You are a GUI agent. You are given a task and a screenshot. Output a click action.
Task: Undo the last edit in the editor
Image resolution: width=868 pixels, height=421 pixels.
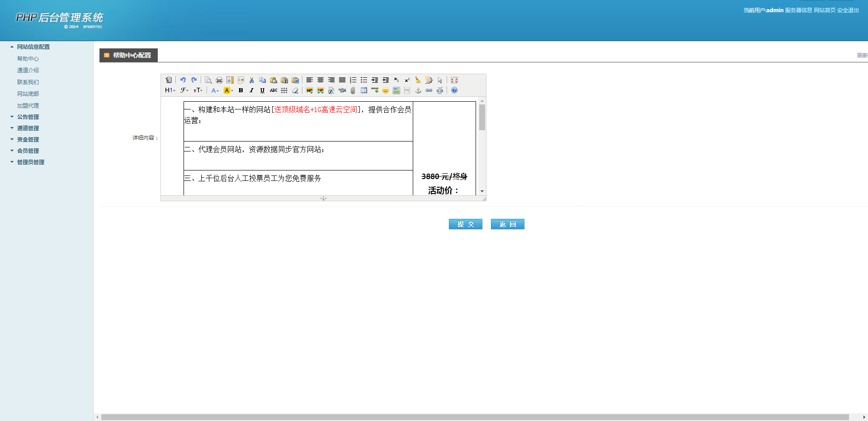tap(183, 80)
